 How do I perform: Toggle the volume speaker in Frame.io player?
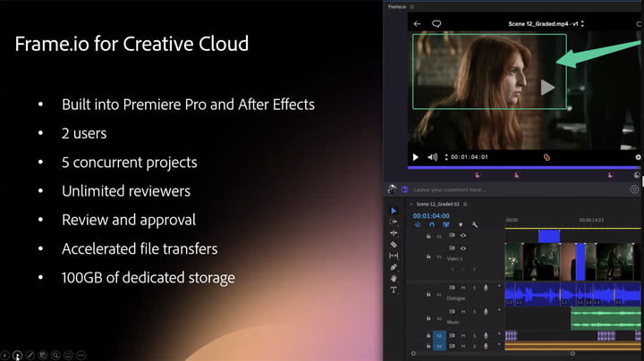[432, 157]
